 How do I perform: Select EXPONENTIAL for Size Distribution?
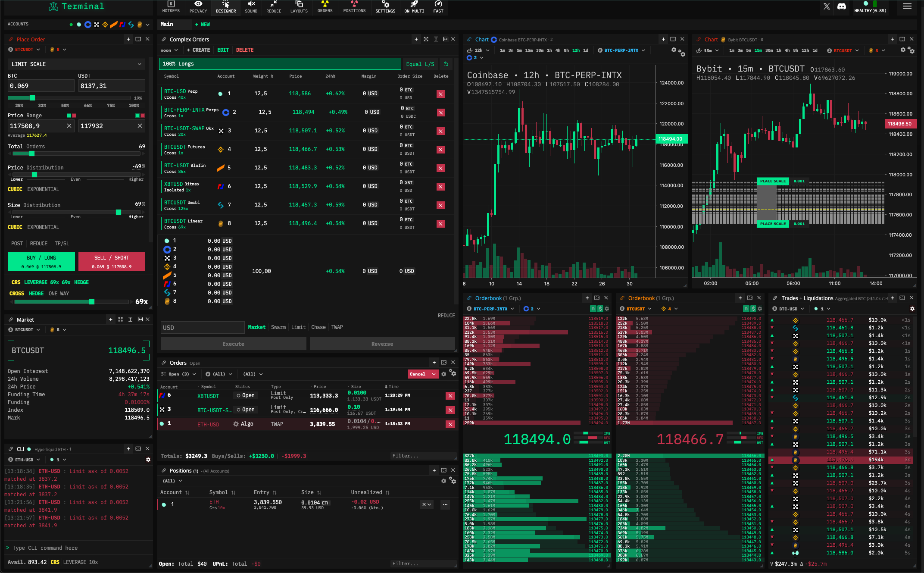[43, 227]
